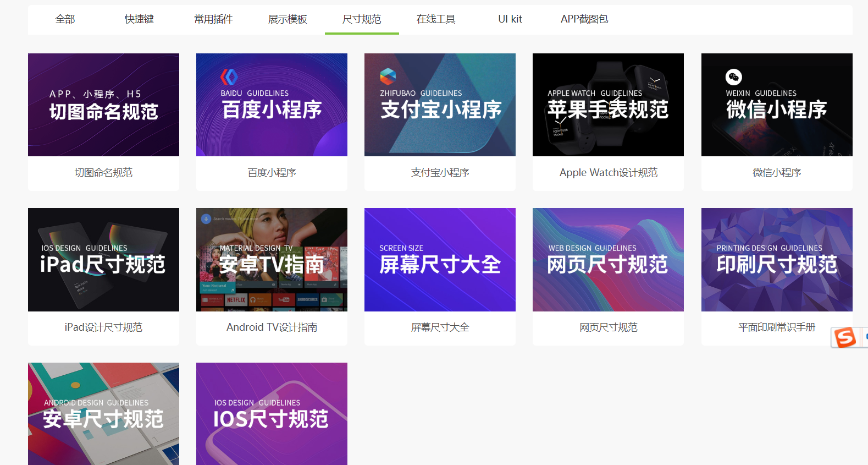Open the 安卓尺寸规范 thumbnail image
The image size is (868, 465).
tap(103, 414)
